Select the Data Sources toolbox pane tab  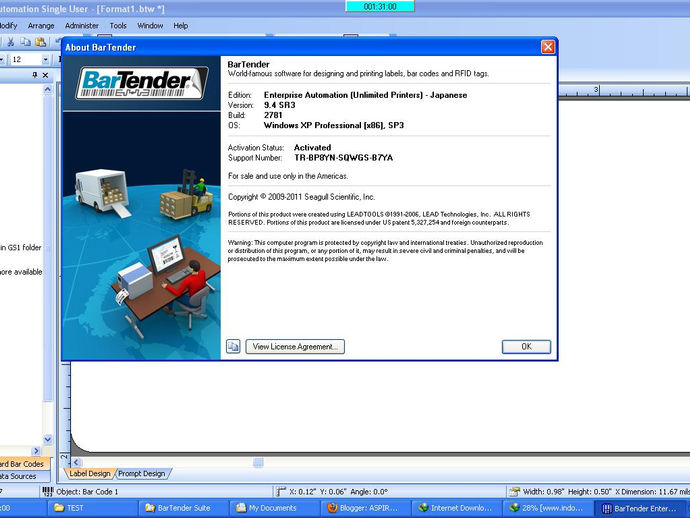tap(25, 476)
